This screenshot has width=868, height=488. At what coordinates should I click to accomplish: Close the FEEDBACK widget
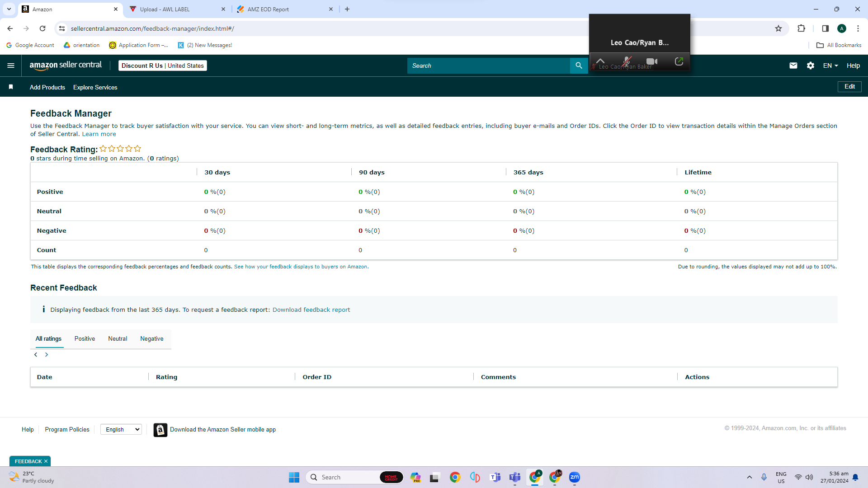46,461
